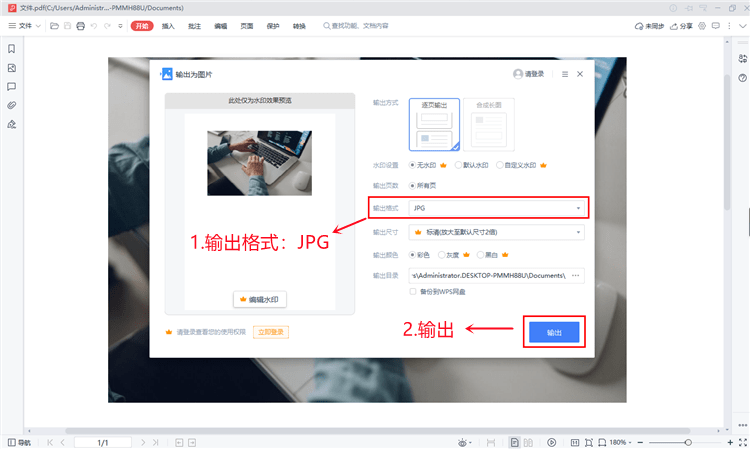Select 默认水印 radio option

[458, 165]
